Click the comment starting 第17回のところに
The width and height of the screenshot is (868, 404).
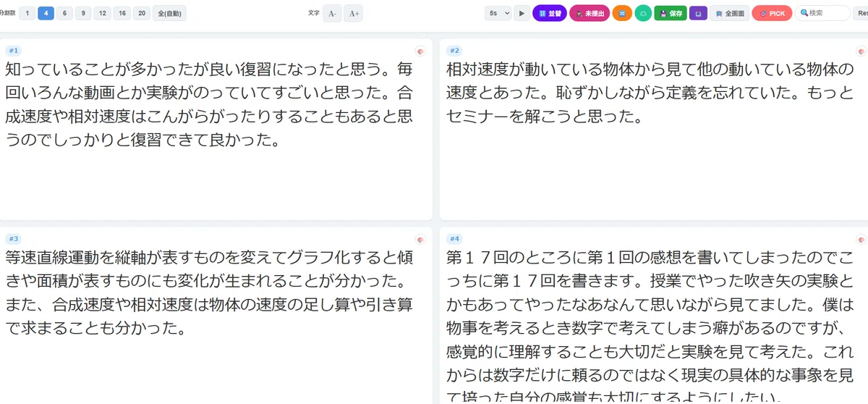650,326
